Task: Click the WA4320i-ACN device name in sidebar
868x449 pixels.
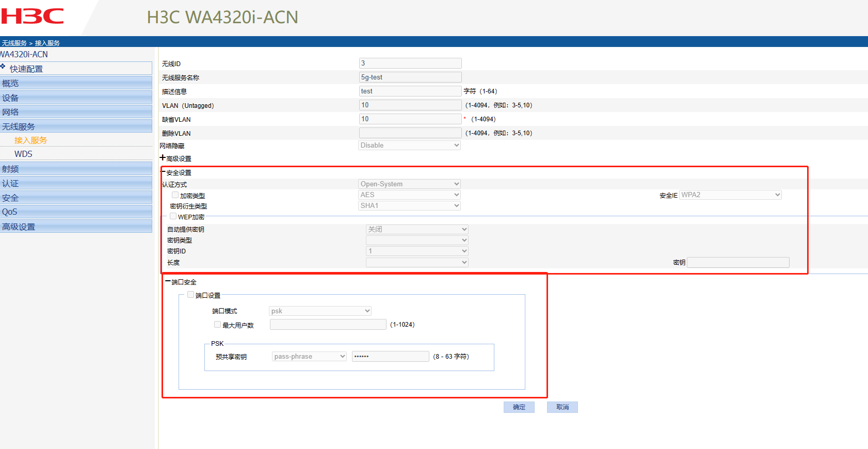Action: pyautogui.click(x=24, y=54)
